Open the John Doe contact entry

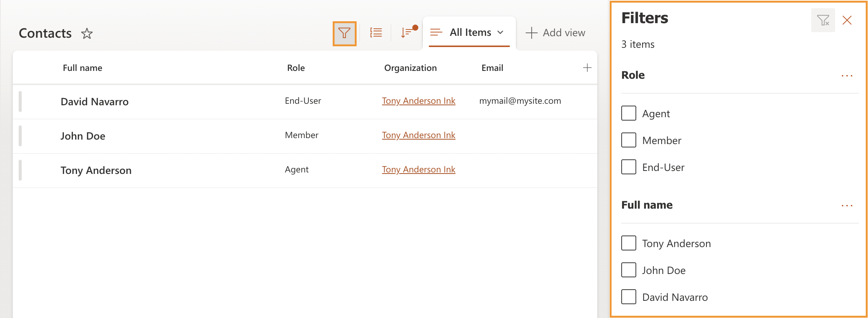[83, 136]
